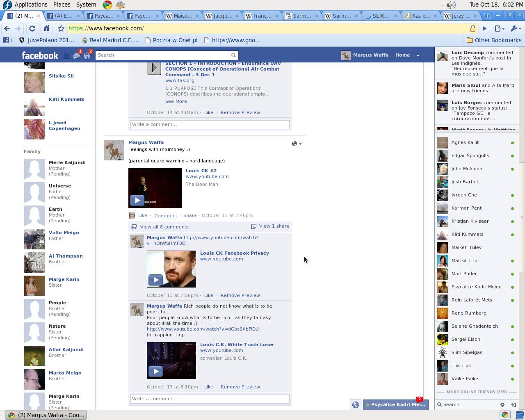Screen dimensions: 525x420
Task: Open a new browser tab
Action: pyautogui.click(x=487, y=16)
